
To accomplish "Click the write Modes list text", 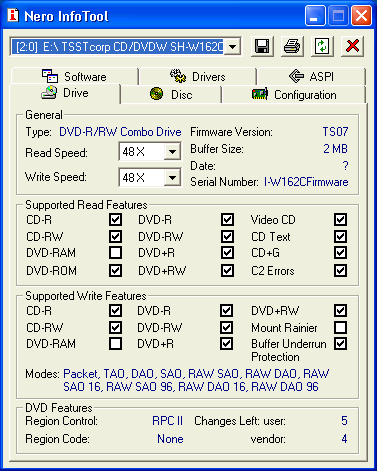I will point(196,380).
